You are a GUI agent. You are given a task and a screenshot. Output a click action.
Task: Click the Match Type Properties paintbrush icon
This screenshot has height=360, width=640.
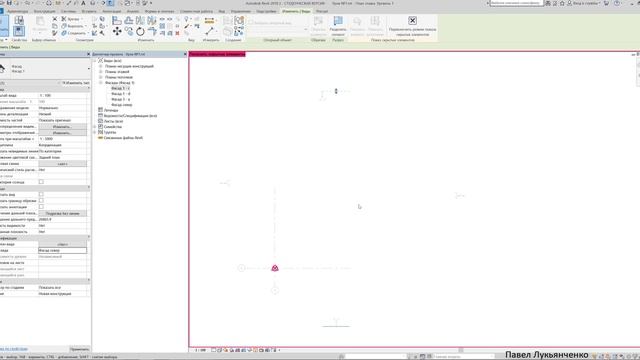[x=55, y=33]
